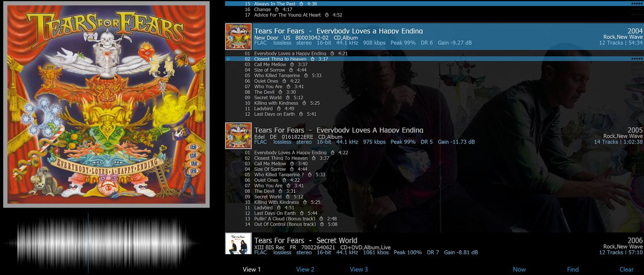Image resolution: width=644 pixels, height=275 pixels.
Task: Switch to View 2 tab
Action: coord(305,269)
